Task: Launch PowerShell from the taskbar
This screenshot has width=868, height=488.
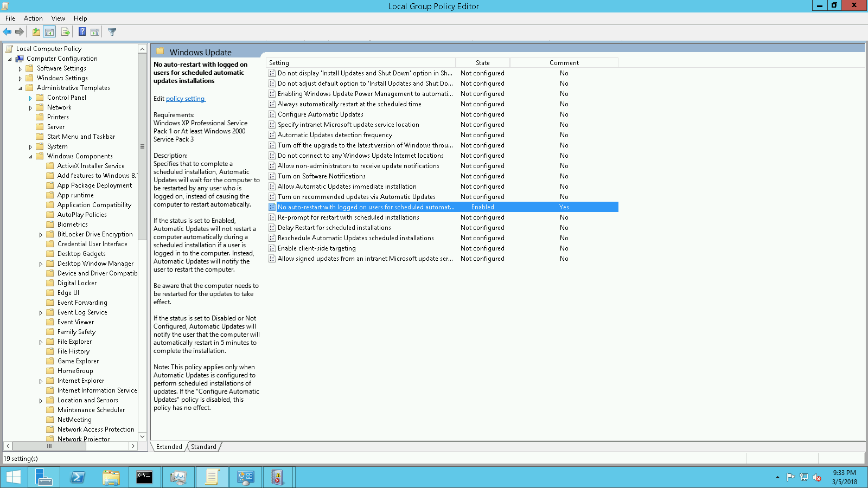Action: pyautogui.click(x=78, y=477)
